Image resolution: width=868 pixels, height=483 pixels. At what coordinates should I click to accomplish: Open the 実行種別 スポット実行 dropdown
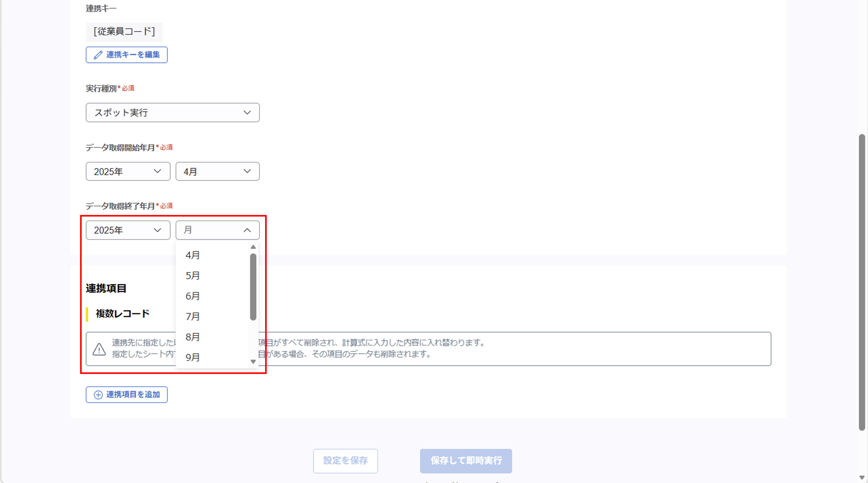coord(173,112)
